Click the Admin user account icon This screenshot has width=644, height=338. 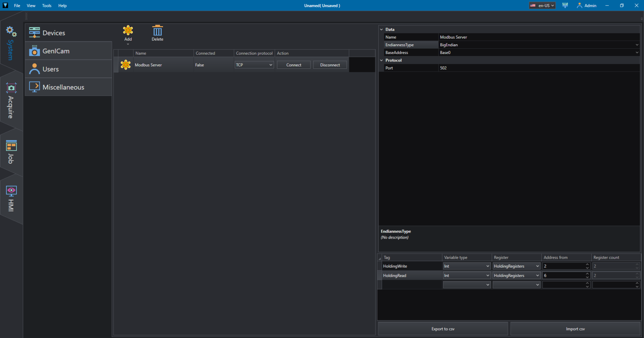pos(580,6)
